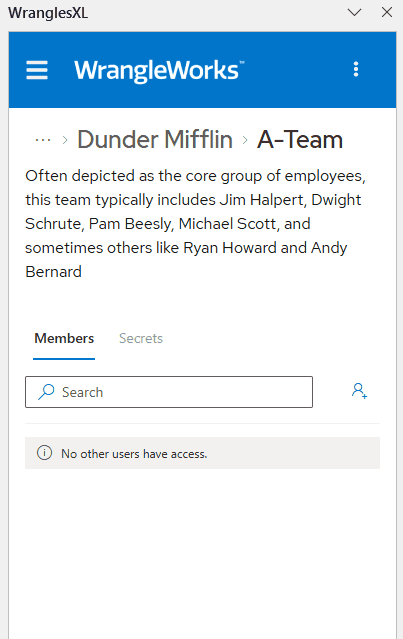Open the vertical three-dot more options menu

click(x=356, y=70)
